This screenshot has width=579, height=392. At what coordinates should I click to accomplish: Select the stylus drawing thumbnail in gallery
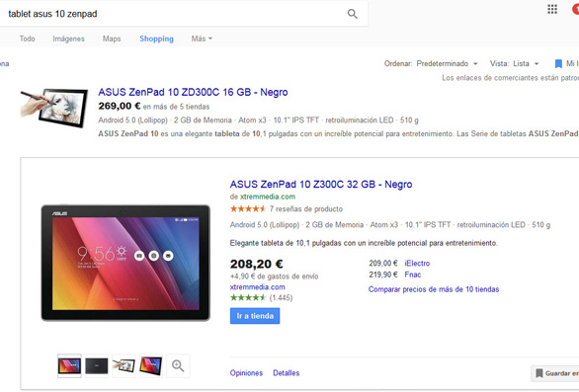pos(124,365)
